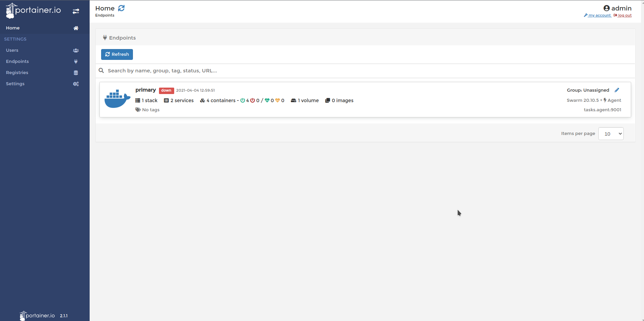Click the log out link
Viewport: 644px width, 321px height.
(x=625, y=15)
